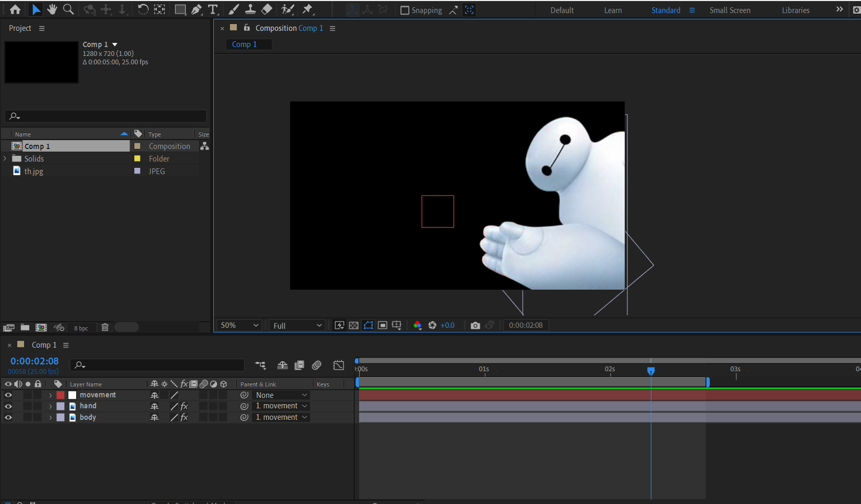Toggle the composition viewer lock icon
The width and height of the screenshot is (861, 504).
coord(247,28)
